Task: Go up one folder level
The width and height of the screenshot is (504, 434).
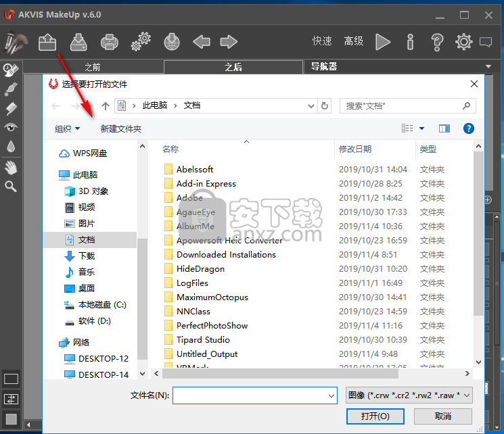Action: click(x=106, y=106)
